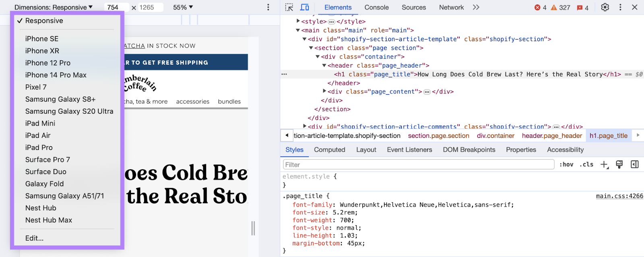
Task: Select h1.page_title breadcrumb
Action: click(609, 136)
